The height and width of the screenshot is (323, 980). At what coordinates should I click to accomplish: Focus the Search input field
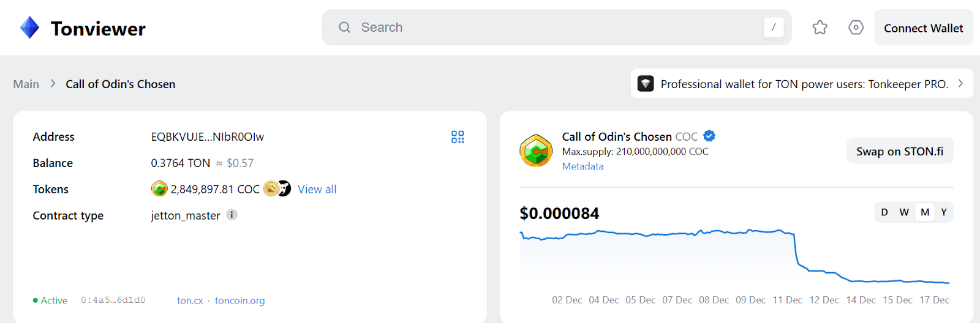(551, 28)
